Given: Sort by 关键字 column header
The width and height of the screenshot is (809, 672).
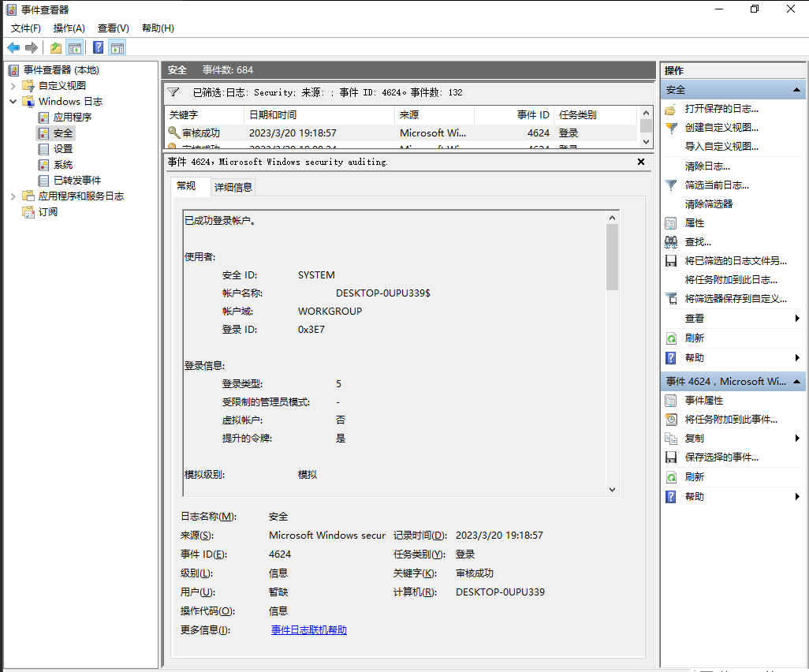Looking at the screenshot, I should pyautogui.click(x=203, y=115).
